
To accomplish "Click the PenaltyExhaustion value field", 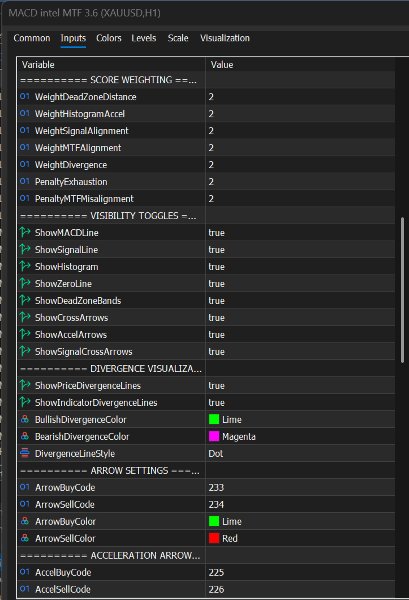I will [300, 182].
